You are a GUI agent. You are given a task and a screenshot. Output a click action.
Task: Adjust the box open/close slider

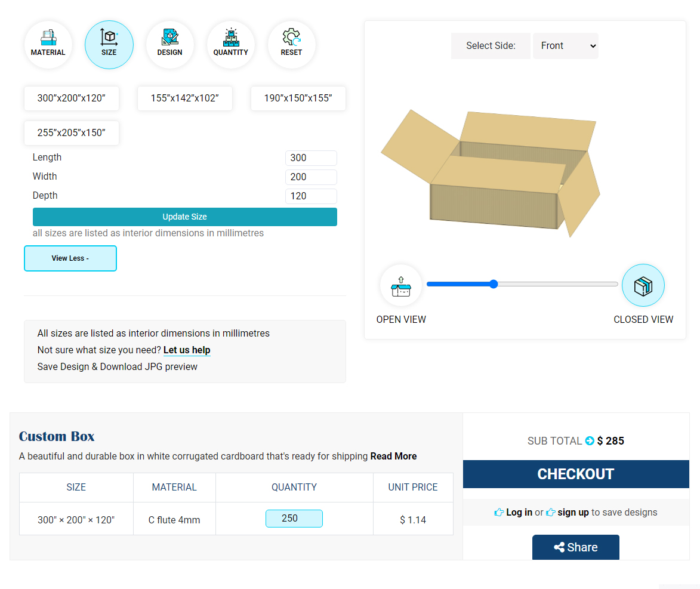tap(494, 284)
